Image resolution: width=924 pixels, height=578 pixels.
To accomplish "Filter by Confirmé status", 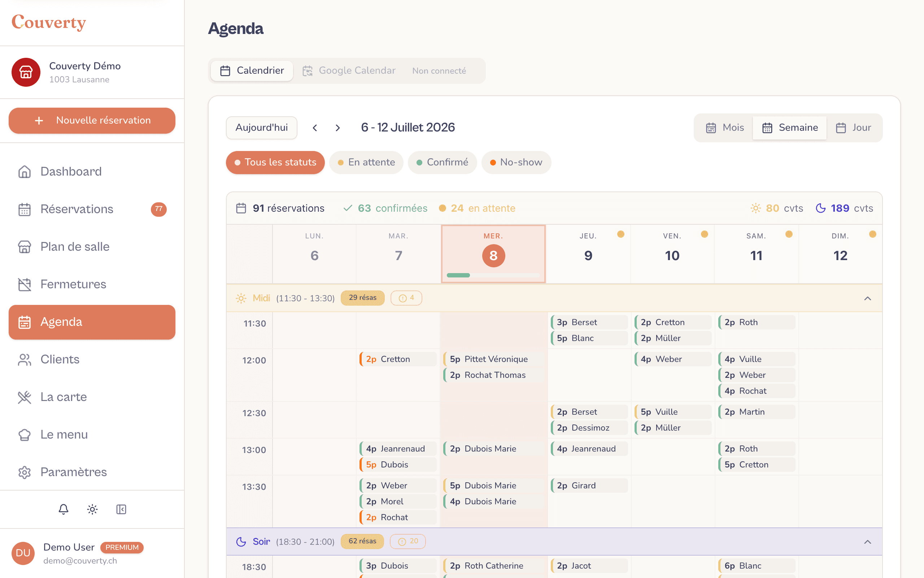I will pyautogui.click(x=442, y=163).
